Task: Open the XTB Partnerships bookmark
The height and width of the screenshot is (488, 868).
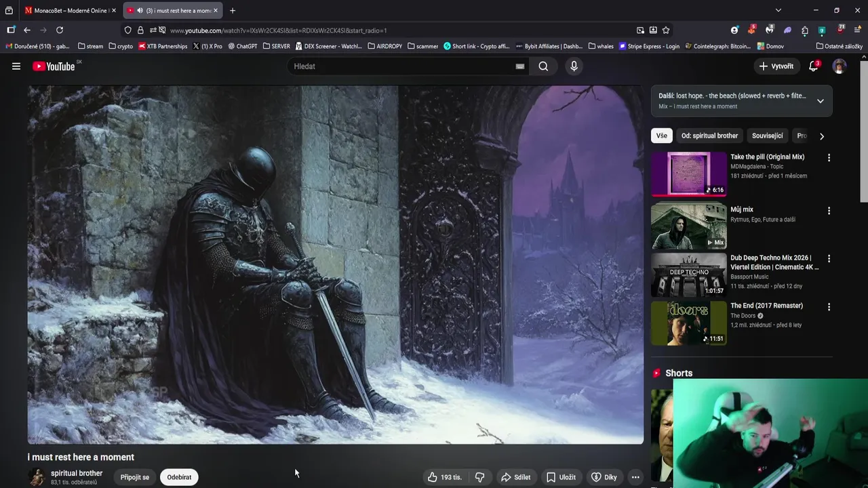Action: [163, 46]
